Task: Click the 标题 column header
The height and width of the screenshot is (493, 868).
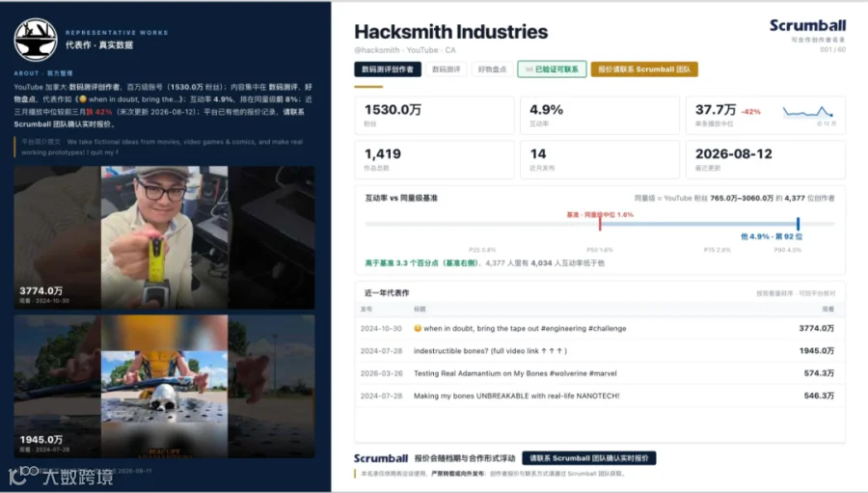Action: (420, 309)
